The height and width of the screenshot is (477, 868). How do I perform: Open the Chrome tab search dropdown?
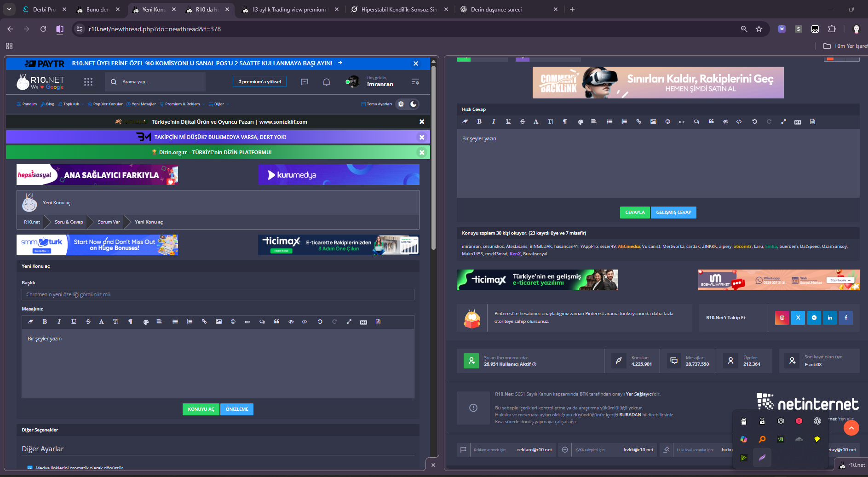click(9, 9)
